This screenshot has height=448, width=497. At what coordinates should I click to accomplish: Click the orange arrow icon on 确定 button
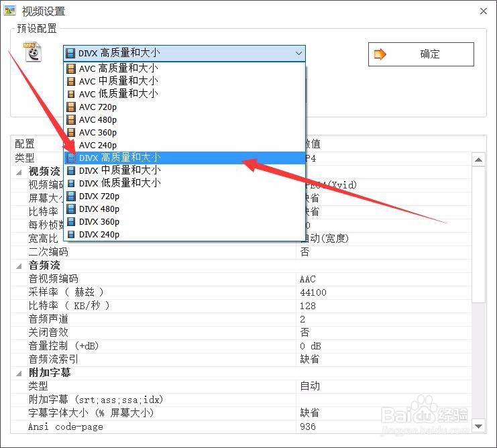[380, 54]
